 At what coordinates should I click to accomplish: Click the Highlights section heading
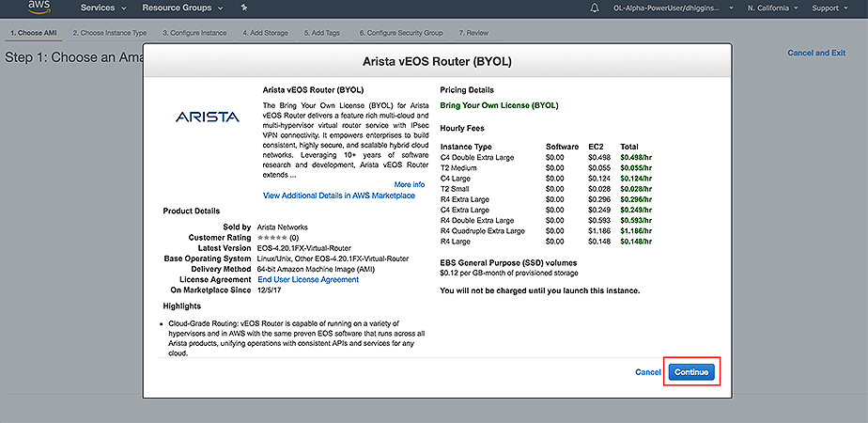[x=181, y=305]
